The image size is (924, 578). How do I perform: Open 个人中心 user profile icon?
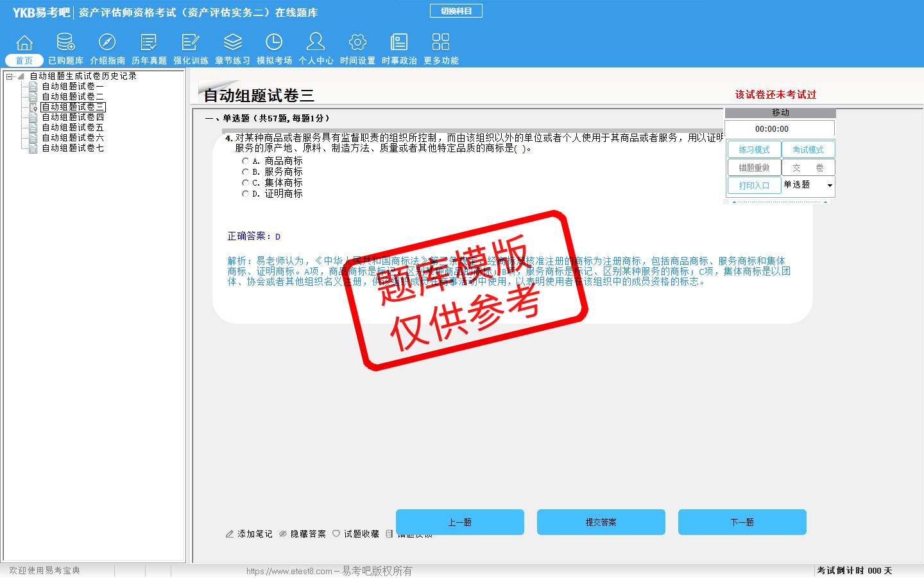pos(316,42)
